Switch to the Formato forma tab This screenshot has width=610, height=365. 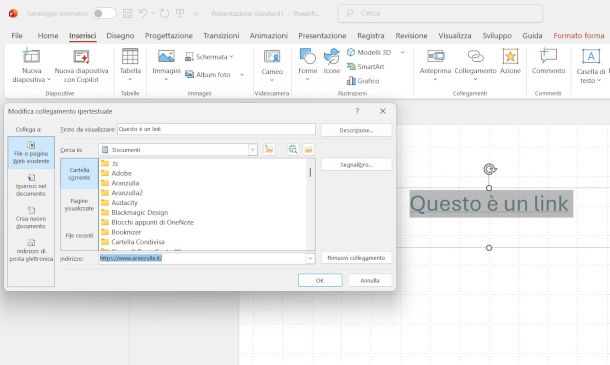tap(579, 36)
